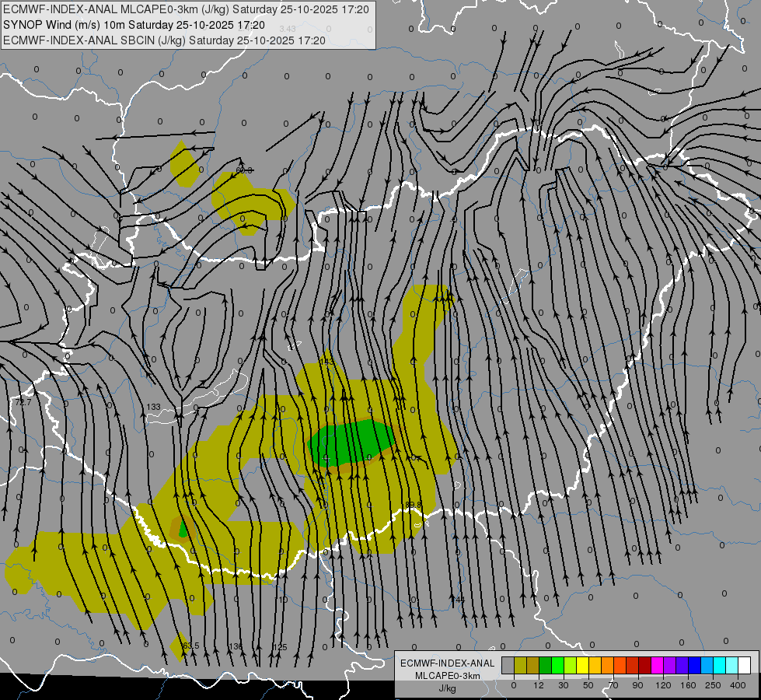Click the legend tick label 120
Screen dimensions: 761x700
pyautogui.click(x=663, y=685)
